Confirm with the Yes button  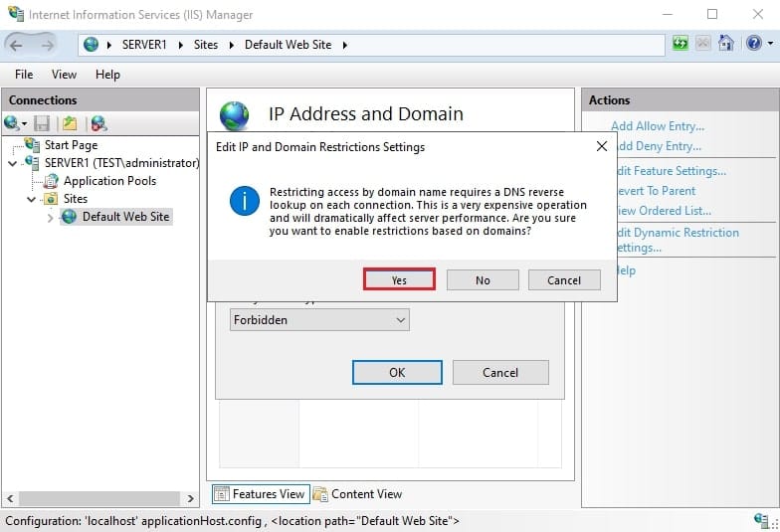coord(399,280)
